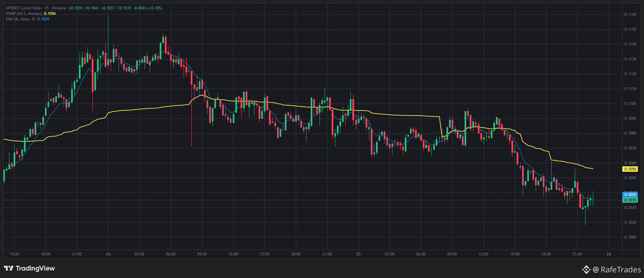The height and width of the screenshot is (278, 644).
Task: Click the 0.1120 price axis label
Action: (630, 74)
